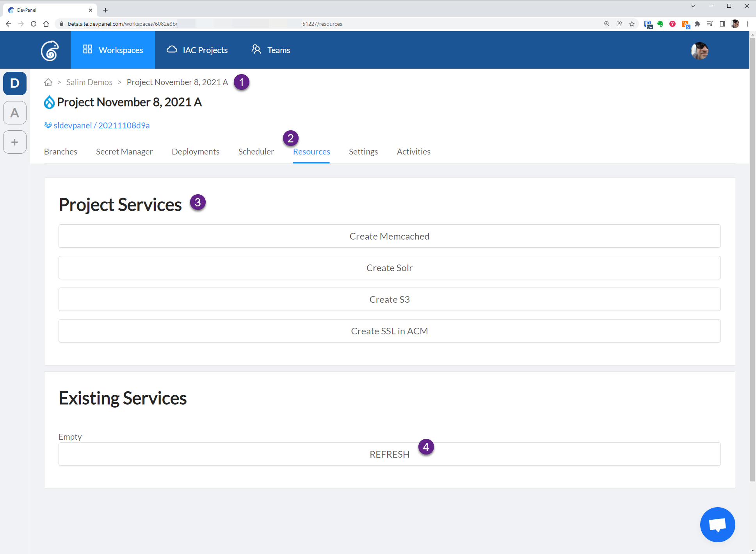756x554 pixels.
Task: Add a new workspace with the plus icon
Action: 14,142
